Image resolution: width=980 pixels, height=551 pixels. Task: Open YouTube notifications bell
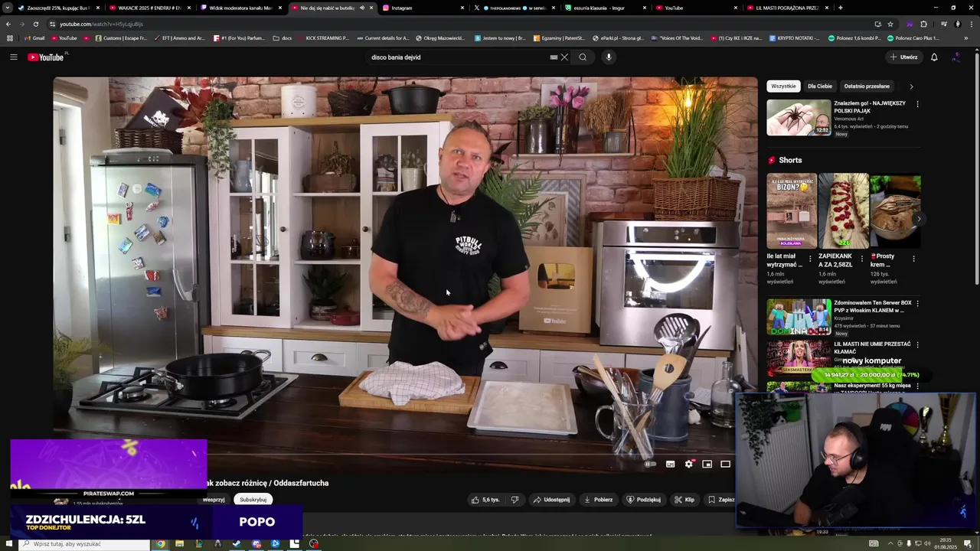click(x=934, y=57)
